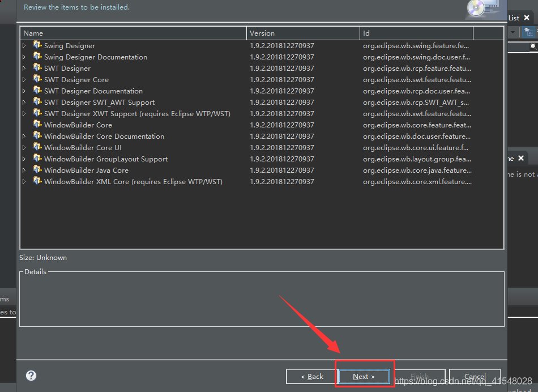
Task: Expand the SWT Designer XWT Support item
Action: coord(24,114)
